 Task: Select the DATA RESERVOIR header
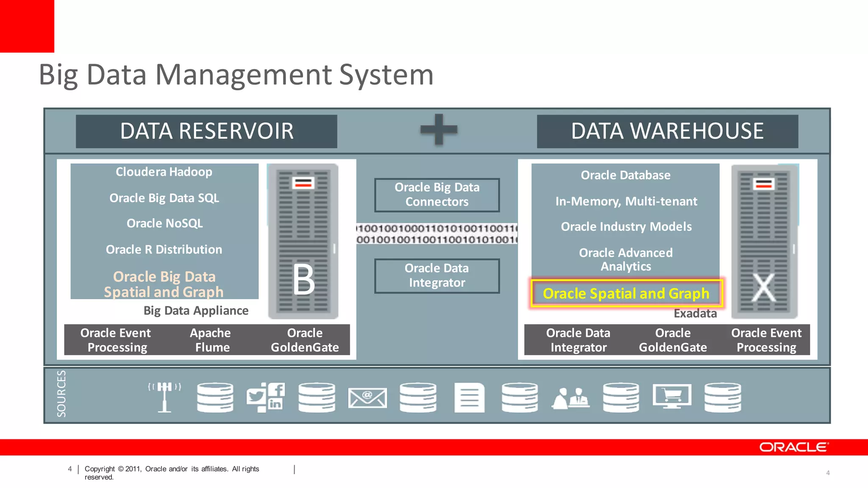pos(206,131)
